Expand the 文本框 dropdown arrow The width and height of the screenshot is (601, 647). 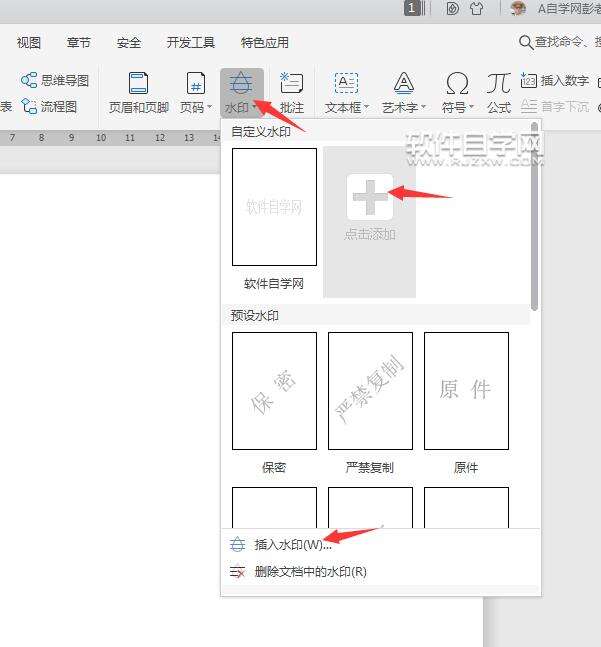(366, 107)
